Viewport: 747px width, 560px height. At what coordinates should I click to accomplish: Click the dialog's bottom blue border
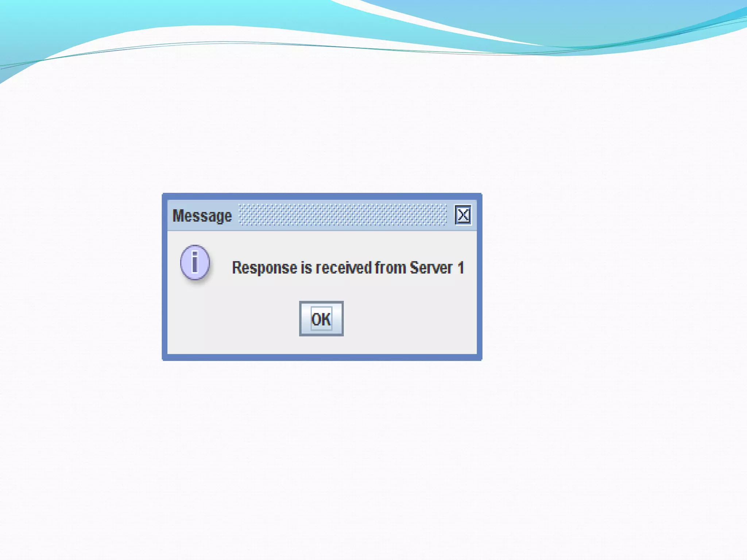(322, 357)
